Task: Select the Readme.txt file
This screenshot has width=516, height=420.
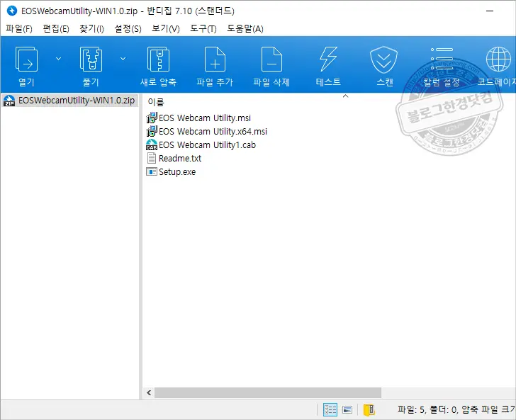Action: pyautogui.click(x=174, y=158)
